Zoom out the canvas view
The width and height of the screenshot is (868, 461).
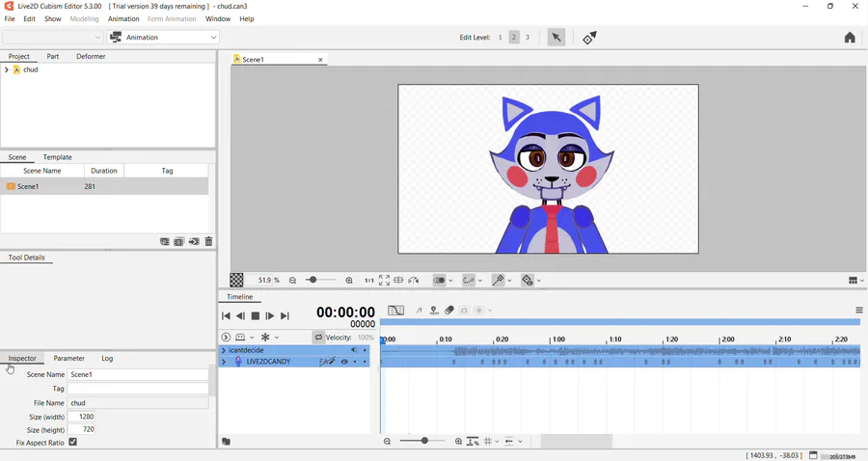click(293, 281)
